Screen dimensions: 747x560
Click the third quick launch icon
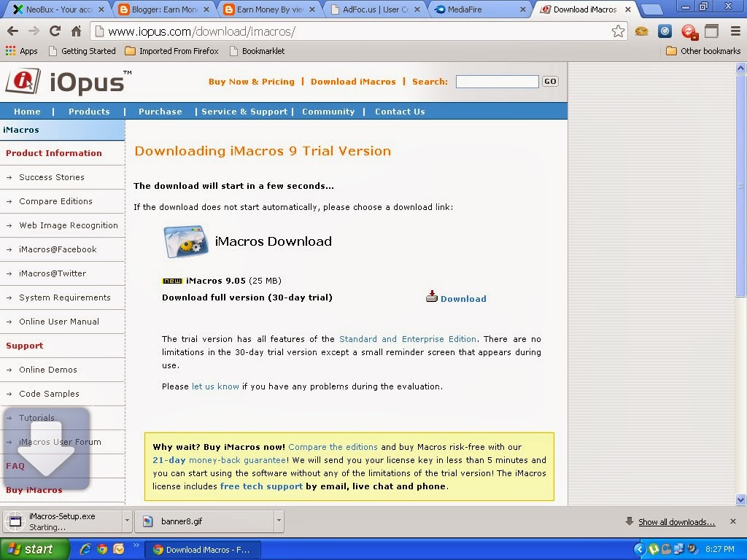[119, 549]
